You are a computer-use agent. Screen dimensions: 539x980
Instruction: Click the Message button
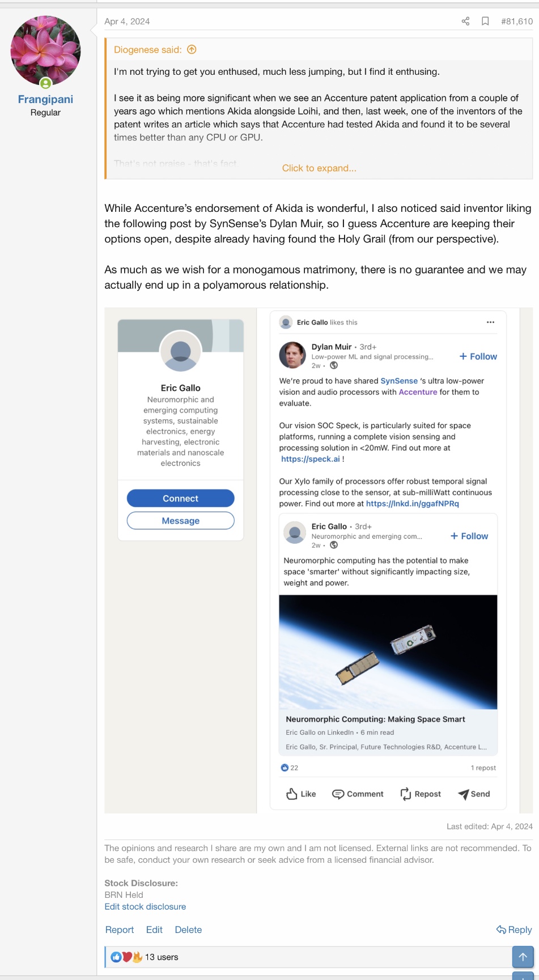180,521
